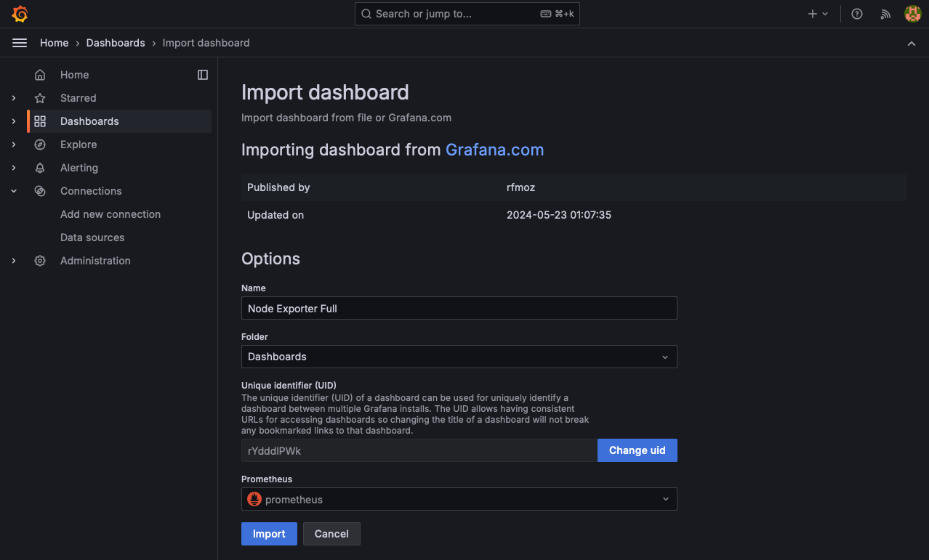The height and width of the screenshot is (560, 929).
Task: Click the Cancel button
Action: (x=331, y=534)
